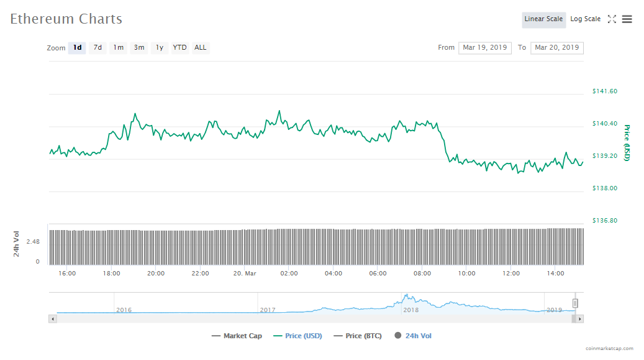
Task: Open the chart hamburger menu
Action: point(627,19)
